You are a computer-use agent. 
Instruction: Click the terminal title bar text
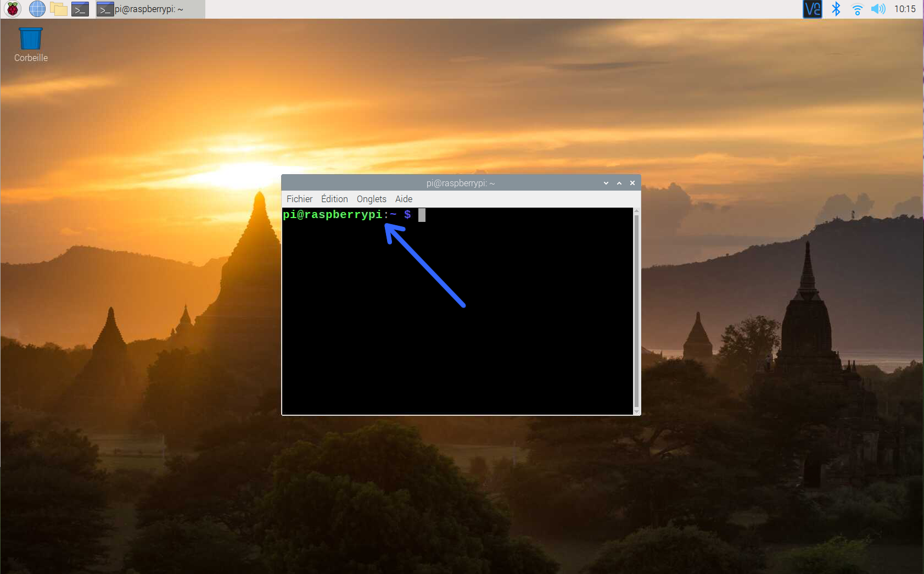pyautogui.click(x=461, y=183)
